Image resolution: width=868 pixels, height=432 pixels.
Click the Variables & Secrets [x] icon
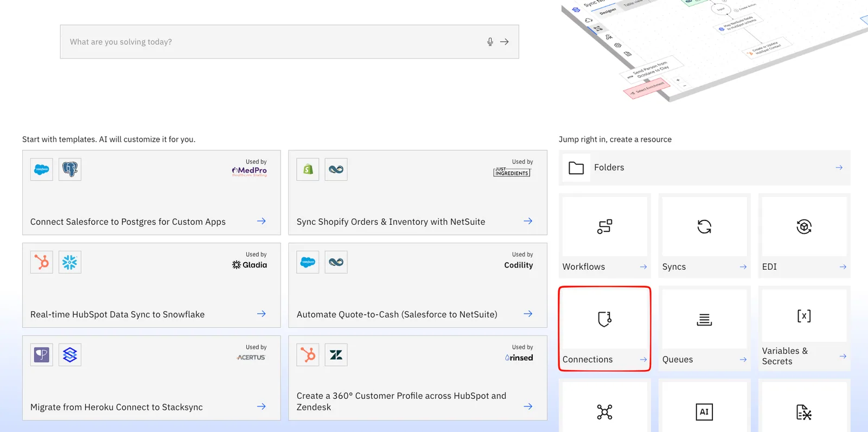point(804,316)
